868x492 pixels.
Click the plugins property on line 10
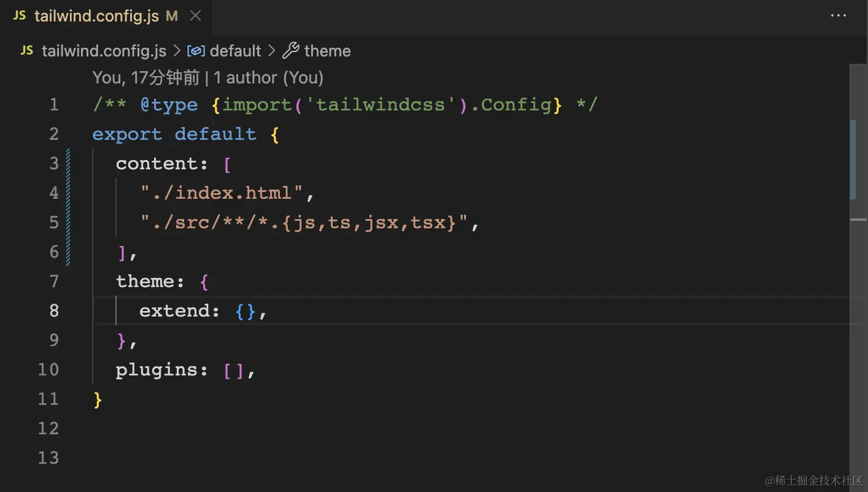pyautogui.click(x=157, y=370)
